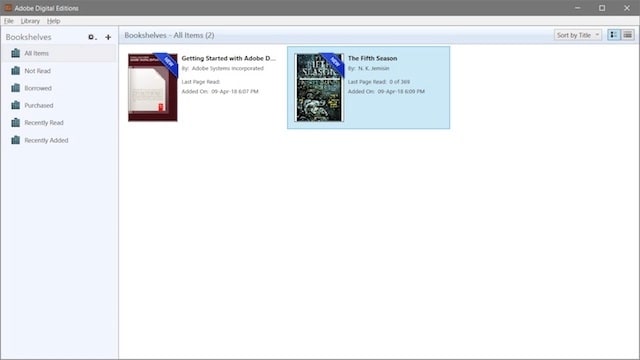640x360 pixels.
Task: Open the Sort by Title dropdown
Action: click(x=578, y=35)
